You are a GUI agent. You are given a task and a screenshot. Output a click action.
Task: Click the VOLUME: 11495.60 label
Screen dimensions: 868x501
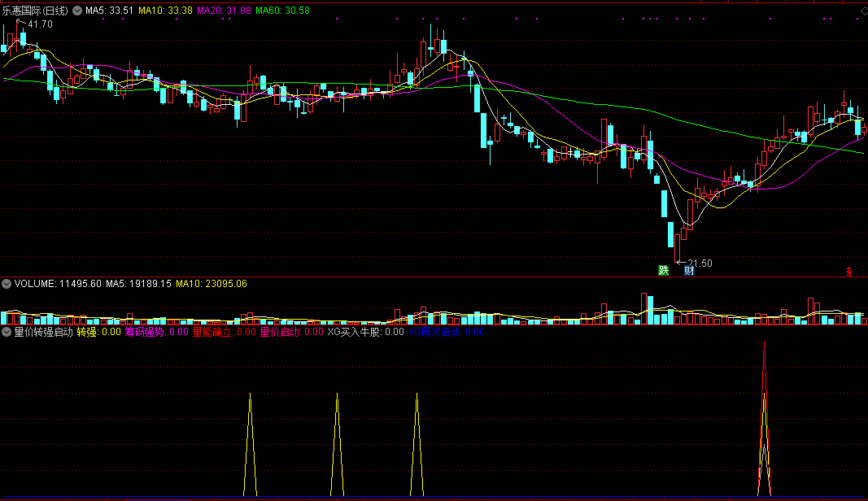(x=58, y=284)
